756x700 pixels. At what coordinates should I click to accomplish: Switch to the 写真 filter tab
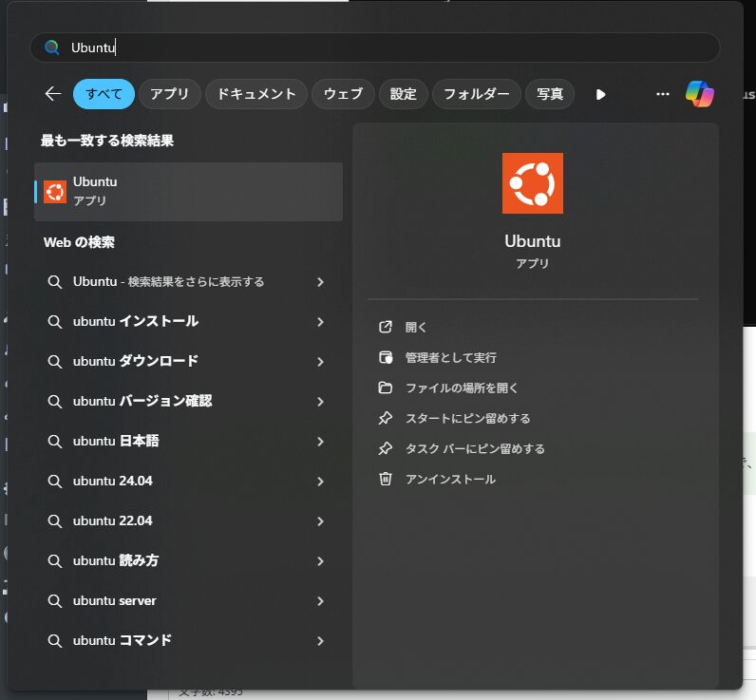pyautogui.click(x=550, y=93)
